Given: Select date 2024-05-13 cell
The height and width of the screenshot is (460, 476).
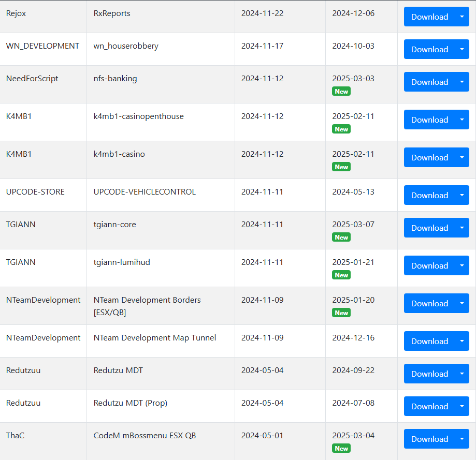Looking at the screenshot, I should [x=361, y=195].
